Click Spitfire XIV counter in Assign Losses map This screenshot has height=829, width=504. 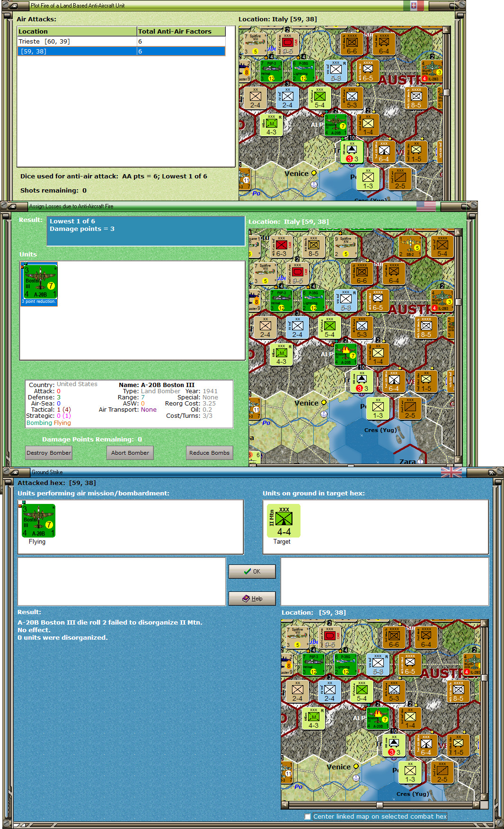(345, 247)
